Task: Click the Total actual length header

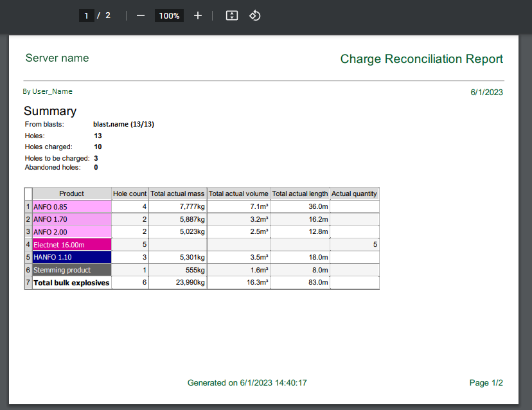Action: click(x=300, y=193)
